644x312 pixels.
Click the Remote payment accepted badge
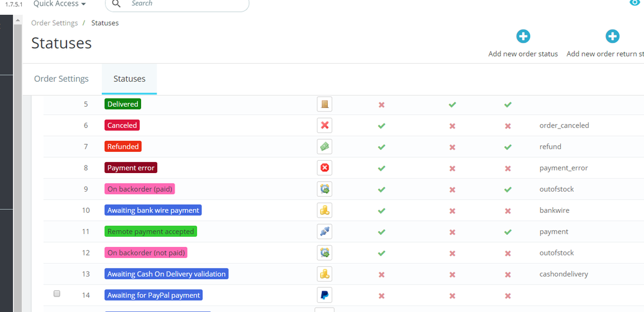(x=151, y=232)
